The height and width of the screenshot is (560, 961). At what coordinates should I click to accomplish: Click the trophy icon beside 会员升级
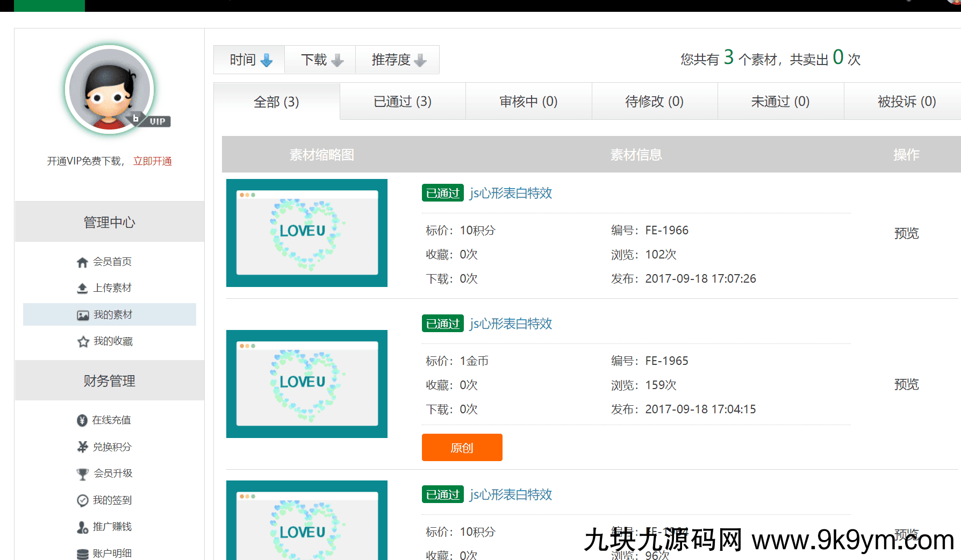[82, 474]
